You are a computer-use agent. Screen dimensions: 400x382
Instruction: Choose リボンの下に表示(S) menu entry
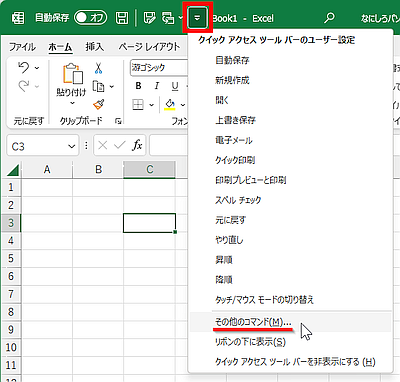coord(290,342)
